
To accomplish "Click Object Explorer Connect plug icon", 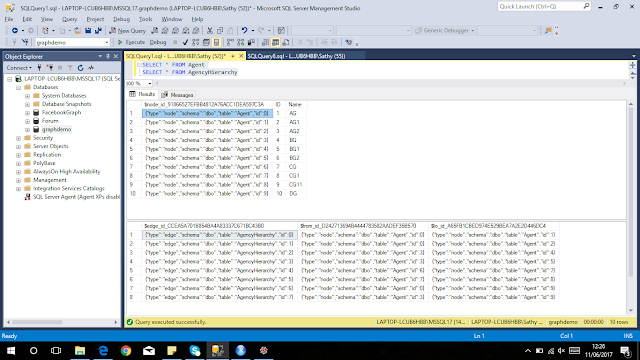I will [x=39, y=68].
